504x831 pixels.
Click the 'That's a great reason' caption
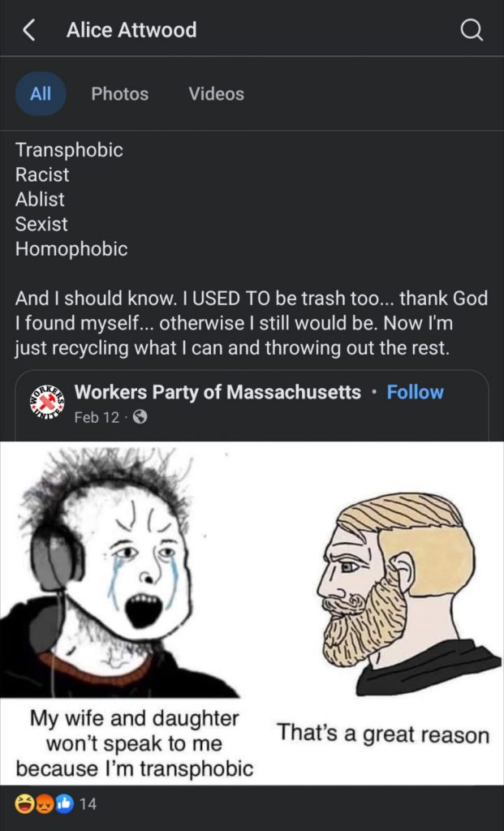point(382,734)
